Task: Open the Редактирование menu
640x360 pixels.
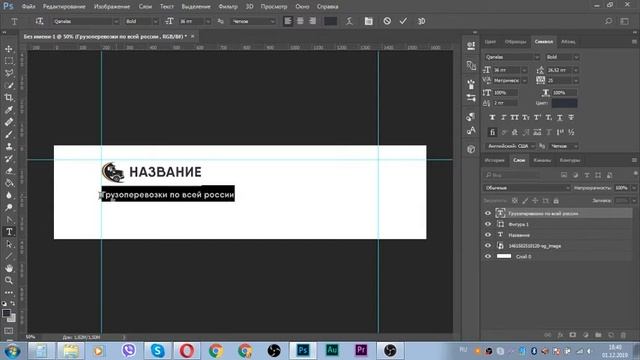Action: [64, 7]
